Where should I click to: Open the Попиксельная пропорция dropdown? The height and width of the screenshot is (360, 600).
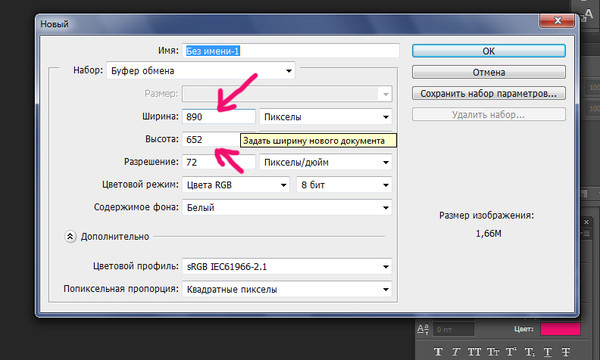tap(287, 289)
